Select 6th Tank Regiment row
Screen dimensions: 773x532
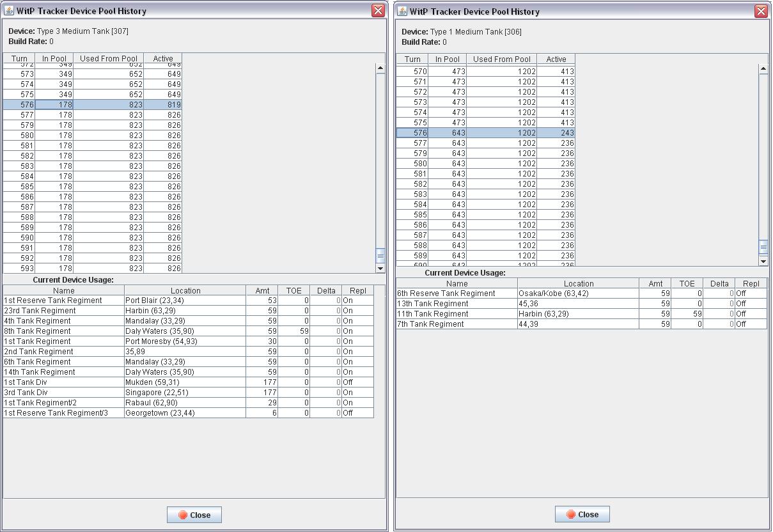click(x=189, y=362)
